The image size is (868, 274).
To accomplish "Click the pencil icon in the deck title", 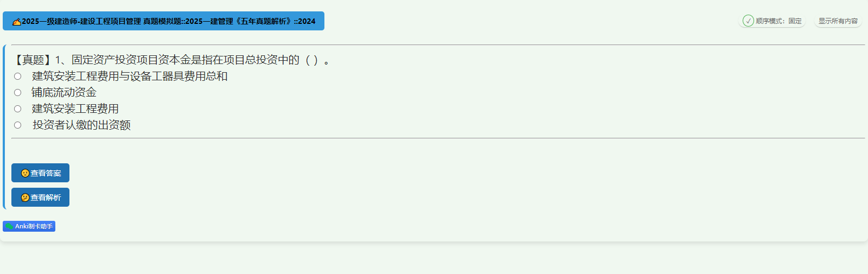I will [16, 22].
